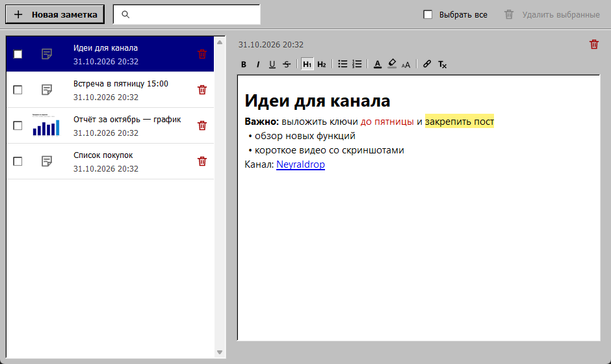Click the bar chart thumbnail of the October report

pos(46,125)
